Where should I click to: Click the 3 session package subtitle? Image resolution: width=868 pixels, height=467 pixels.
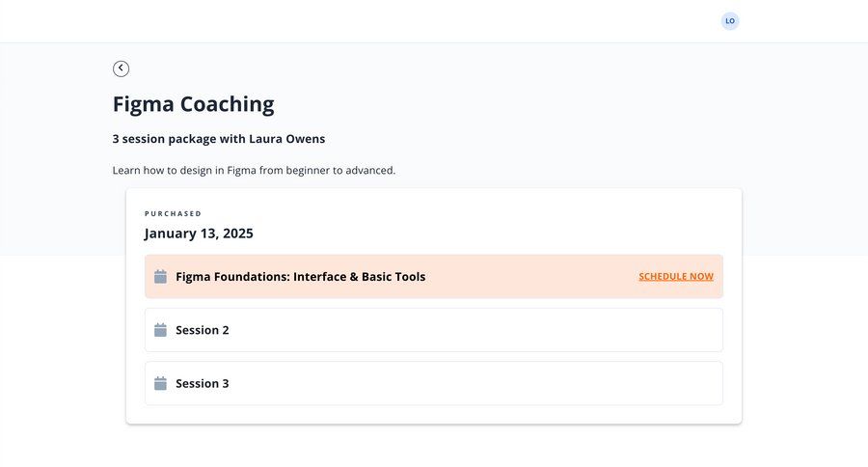(x=218, y=139)
